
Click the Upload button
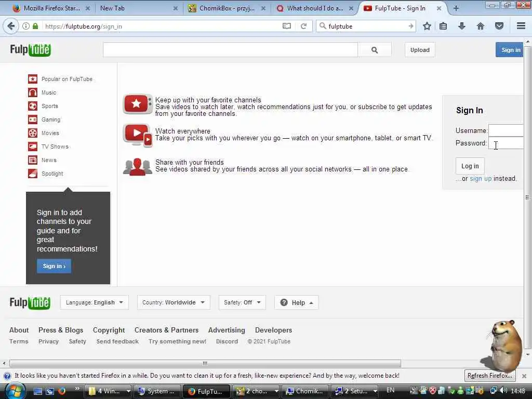[420, 50]
